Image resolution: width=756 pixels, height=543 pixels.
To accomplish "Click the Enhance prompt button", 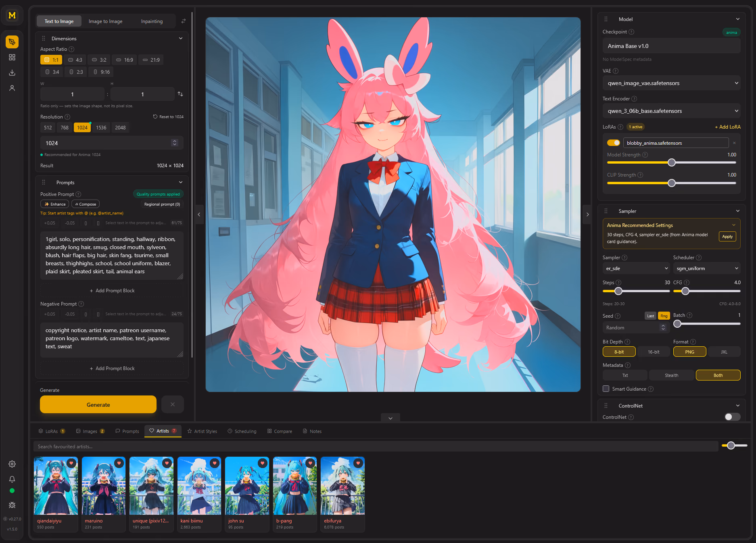I will [x=55, y=204].
